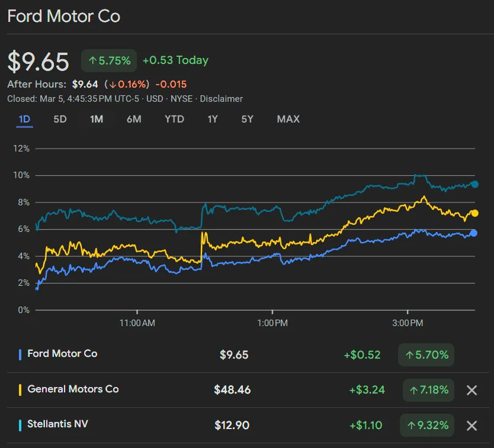Click the green 5.75% up-arrow badge
Screen dimensions: 494x448
click(x=109, y=60)
